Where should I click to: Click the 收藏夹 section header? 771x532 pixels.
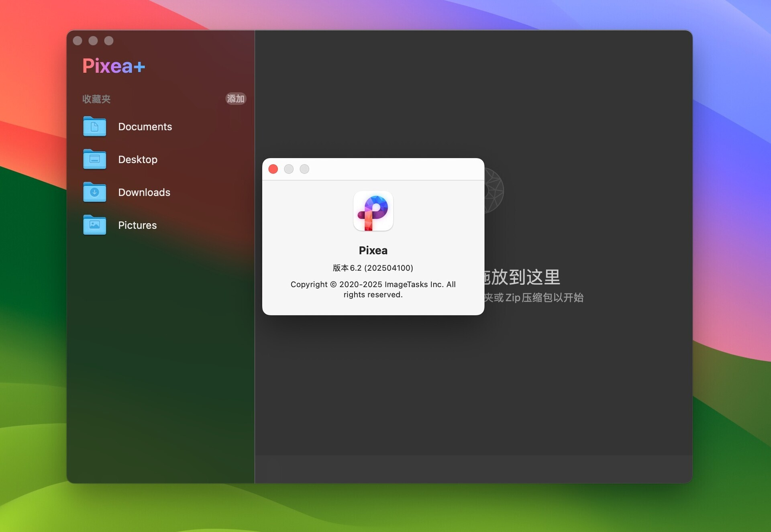[96, 99]
